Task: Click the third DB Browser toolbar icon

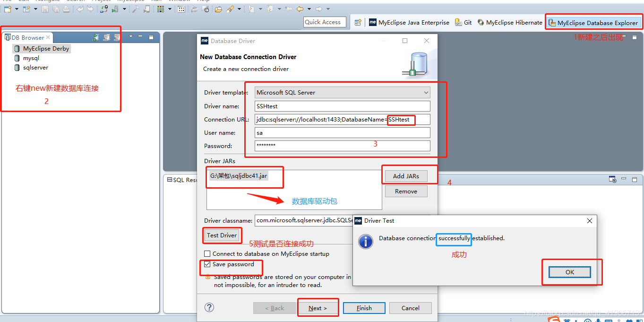Action: tap(118, 37)
